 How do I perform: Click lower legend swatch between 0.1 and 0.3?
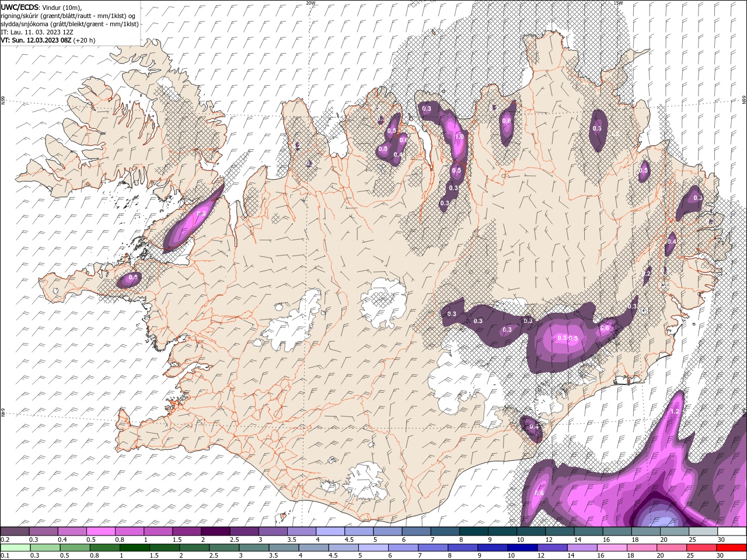coord(15,548)
